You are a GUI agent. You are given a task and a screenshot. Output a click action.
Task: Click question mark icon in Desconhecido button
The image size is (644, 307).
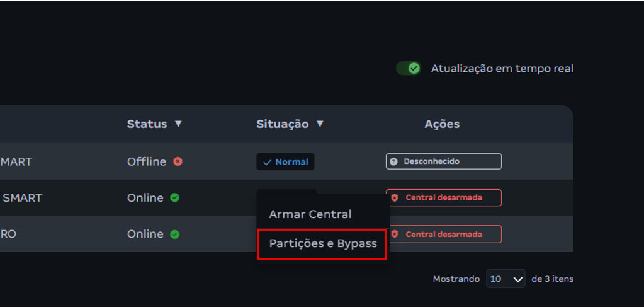(x=394, y=161)
